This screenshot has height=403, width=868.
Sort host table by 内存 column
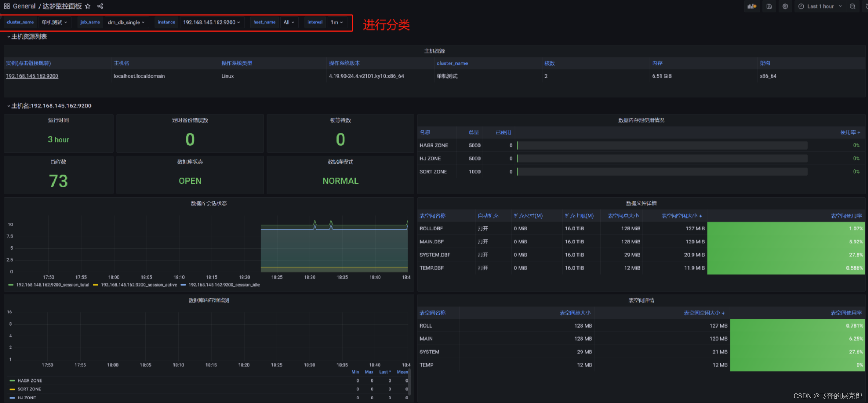(x=657, y=63)
